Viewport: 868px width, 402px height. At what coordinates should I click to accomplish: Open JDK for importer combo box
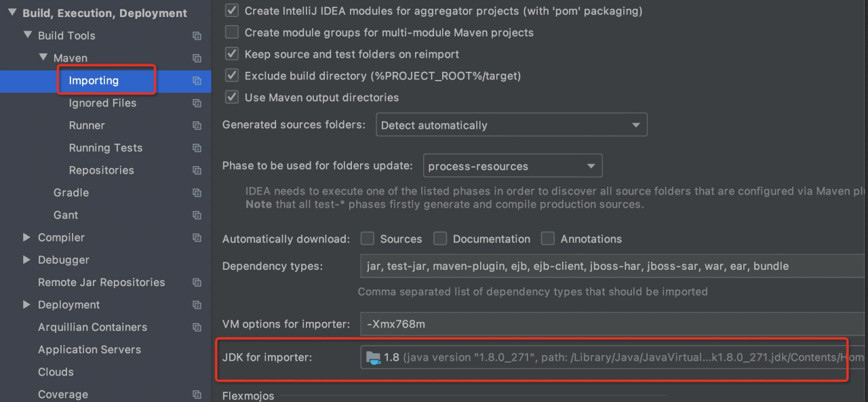pyautogui.click(x=614, y=357)
